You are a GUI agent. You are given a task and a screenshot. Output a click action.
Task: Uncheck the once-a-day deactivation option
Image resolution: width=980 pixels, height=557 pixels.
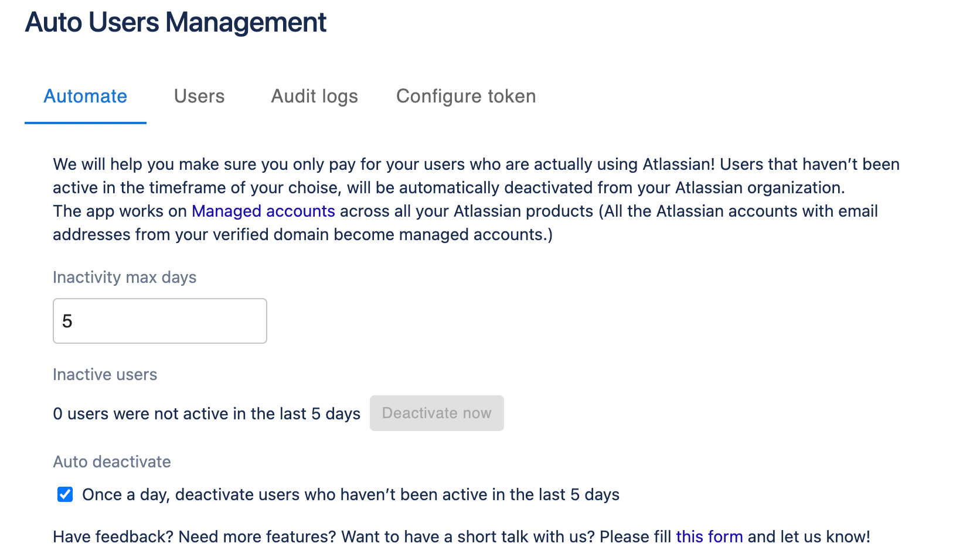click(x=64, y=494)
